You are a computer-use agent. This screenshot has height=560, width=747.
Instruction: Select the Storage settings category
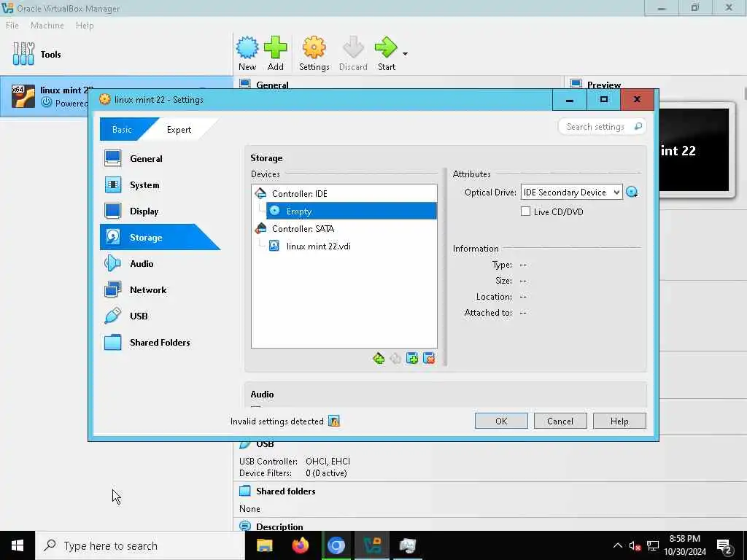coord(160,237)
